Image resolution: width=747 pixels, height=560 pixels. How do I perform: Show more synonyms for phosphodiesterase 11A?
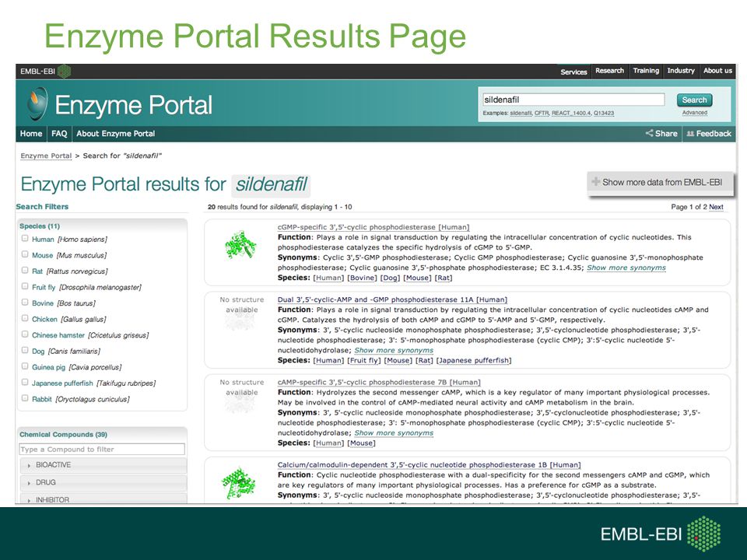click(394, 350)
